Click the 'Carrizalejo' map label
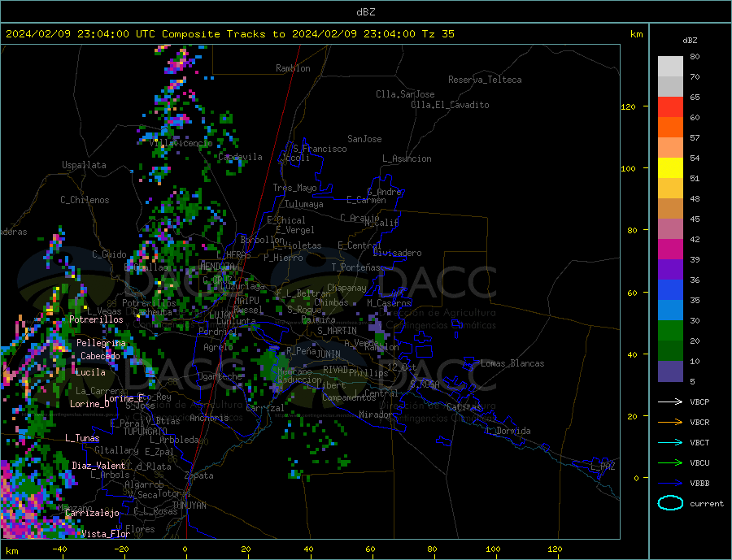Viewport: 732px width, 560px height. click(x=92, y=514)
